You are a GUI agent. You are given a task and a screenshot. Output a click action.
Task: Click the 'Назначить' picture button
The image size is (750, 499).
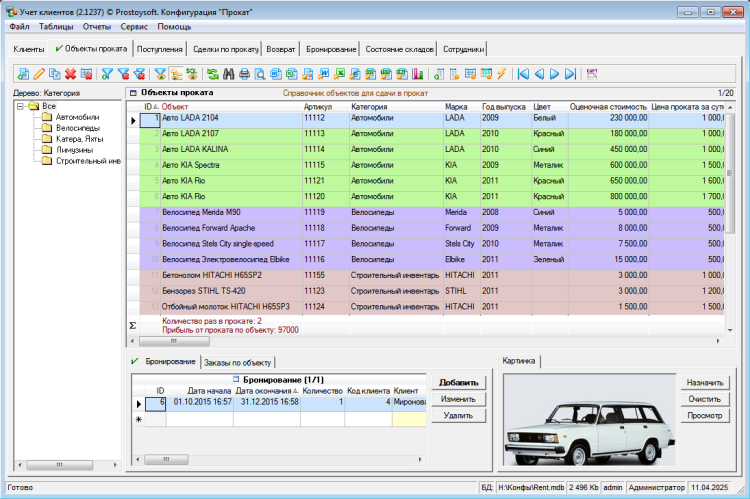pos(707,382)
